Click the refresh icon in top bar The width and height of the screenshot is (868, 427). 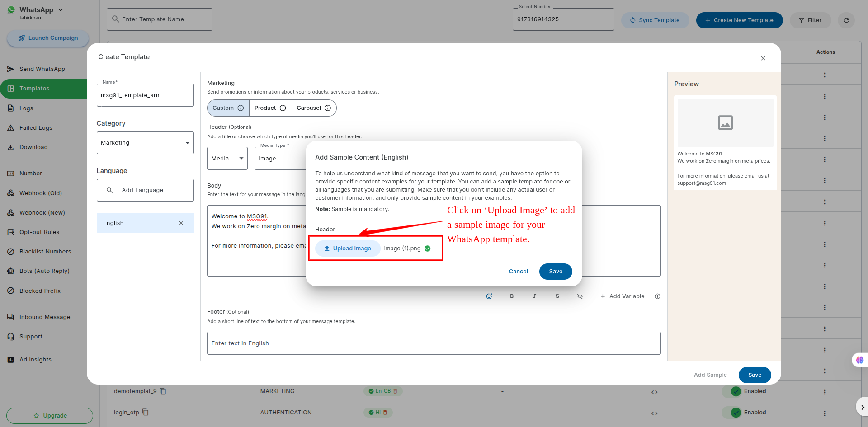tap(846, 20)
